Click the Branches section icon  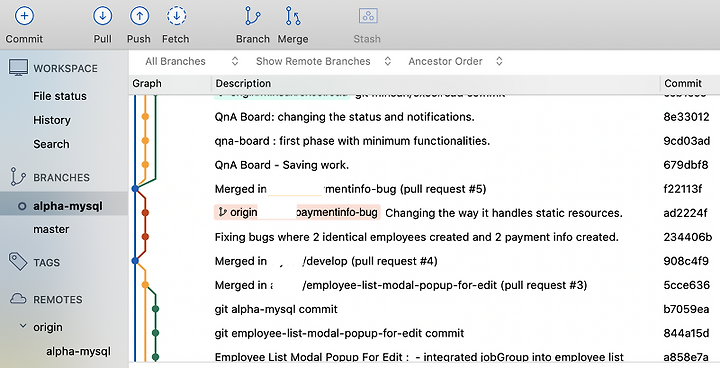[x=18, y=177]
